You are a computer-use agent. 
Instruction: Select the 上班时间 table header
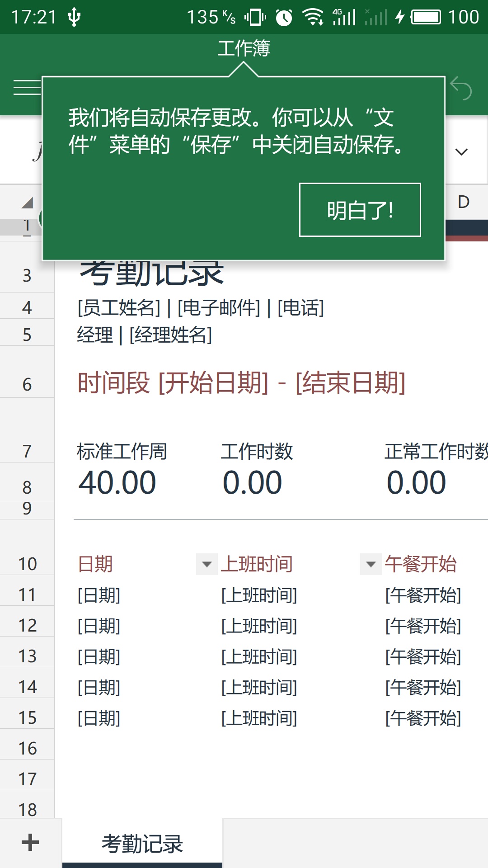256,564
